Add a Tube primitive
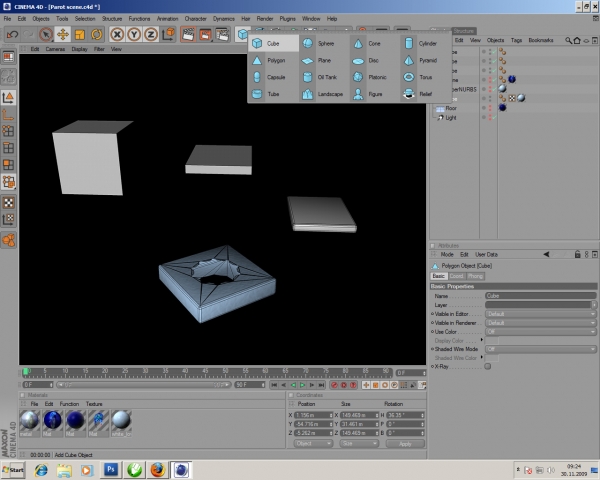The width and height of the screenshot is (600, 480). tap(274, 94)
